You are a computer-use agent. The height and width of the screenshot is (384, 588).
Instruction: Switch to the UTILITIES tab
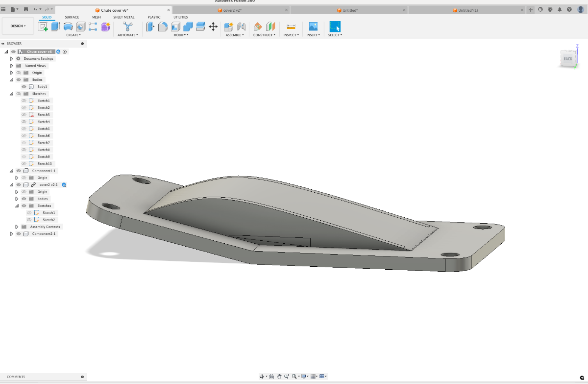coord(180,17)
